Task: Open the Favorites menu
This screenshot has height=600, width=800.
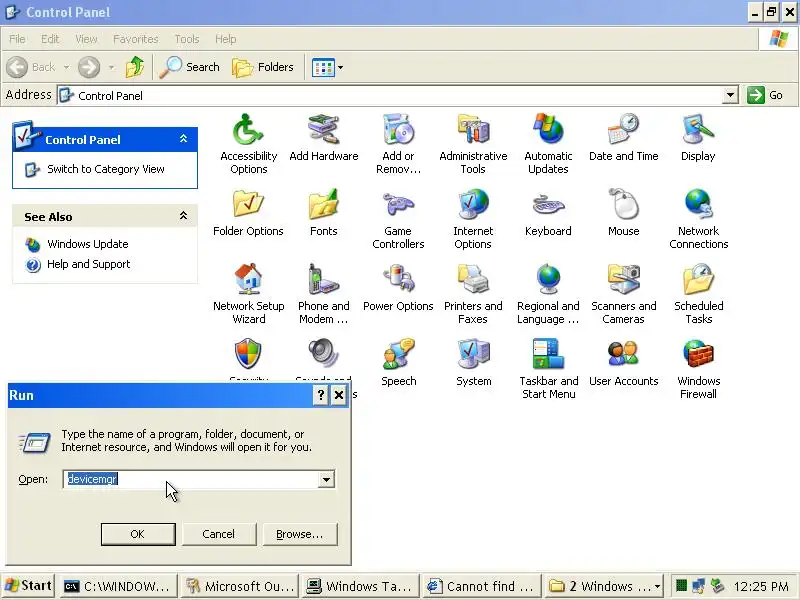Action: 136,39
